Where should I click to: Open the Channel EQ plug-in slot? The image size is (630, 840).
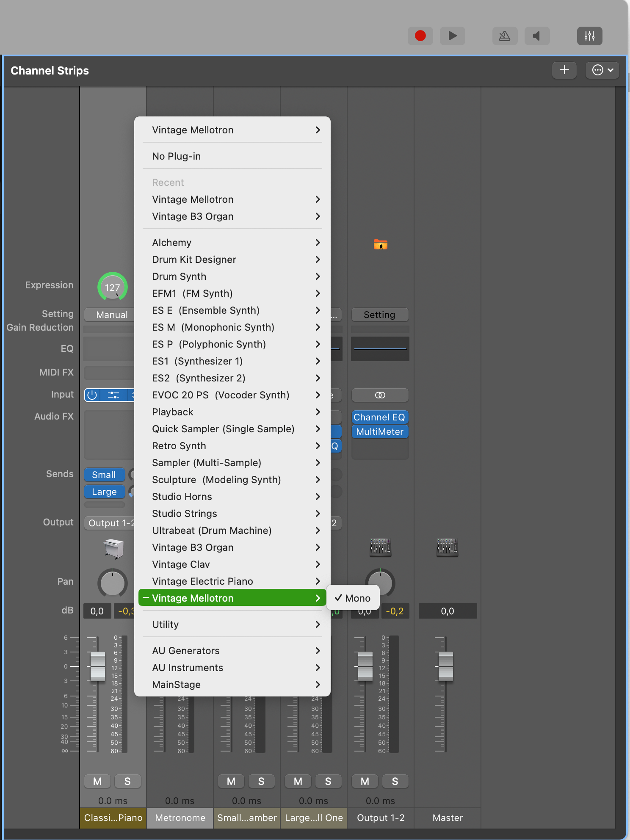pos(380,417)
